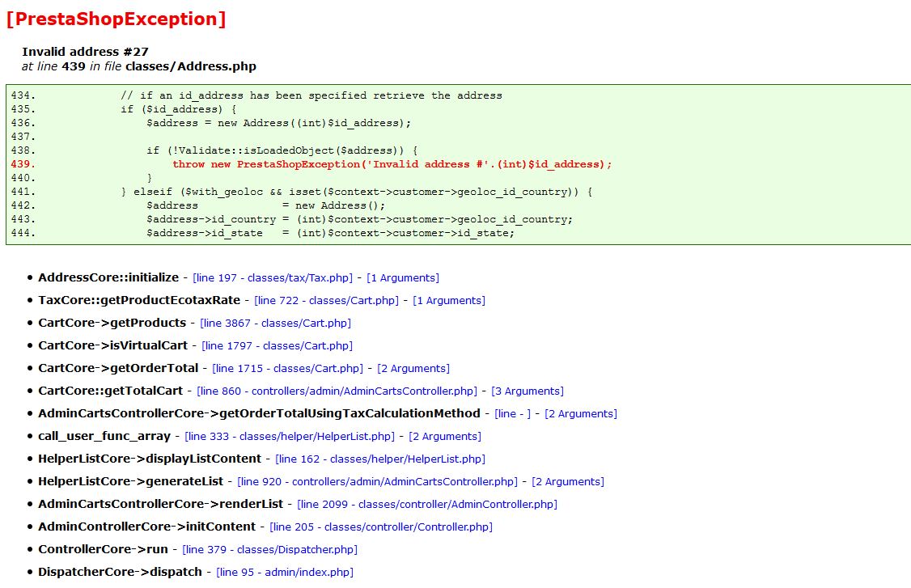This screenshot has height=588, width=911.
Task: Click AddressCore::initialize trace entry
Action: tap(108, 277)
